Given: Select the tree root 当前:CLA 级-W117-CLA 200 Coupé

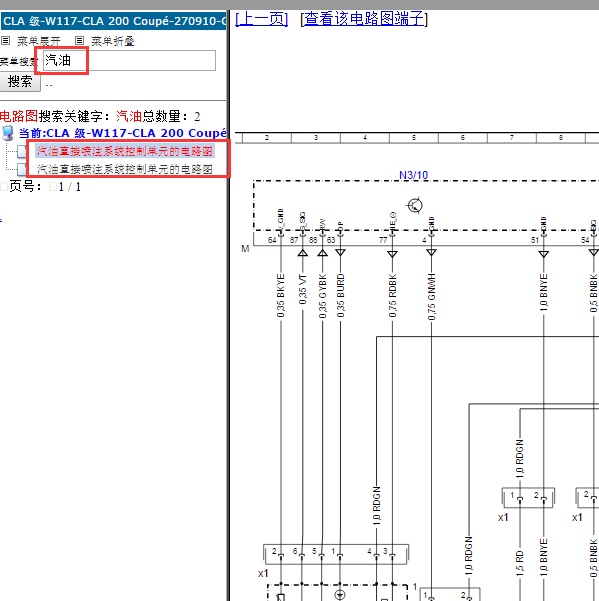Looking at the screenshot, I should 123,133.
